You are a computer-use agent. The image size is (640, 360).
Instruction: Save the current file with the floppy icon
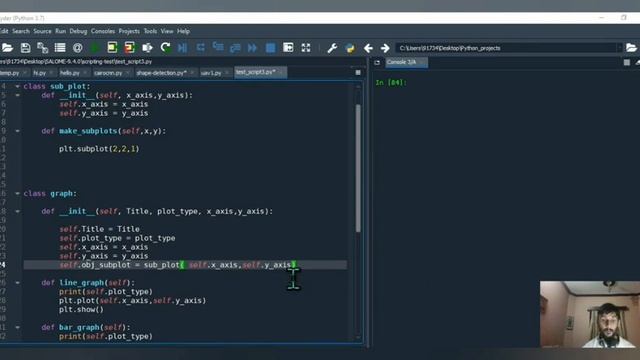(25, 48)
